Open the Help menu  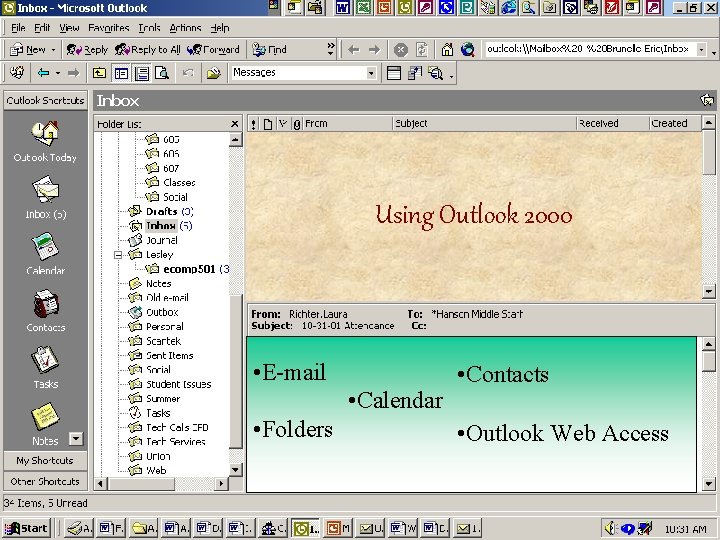click(x=220, y=28)
